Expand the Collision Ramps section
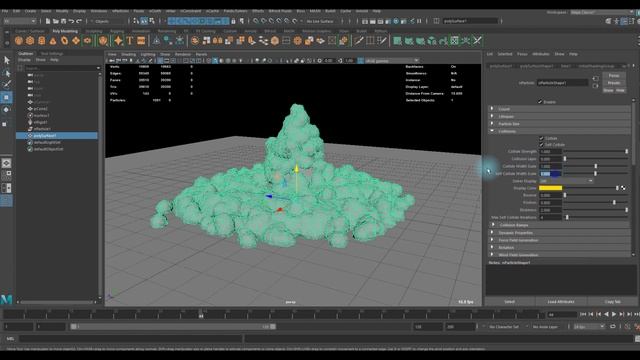This screenshot has height=360, width=640. (559, 225)
